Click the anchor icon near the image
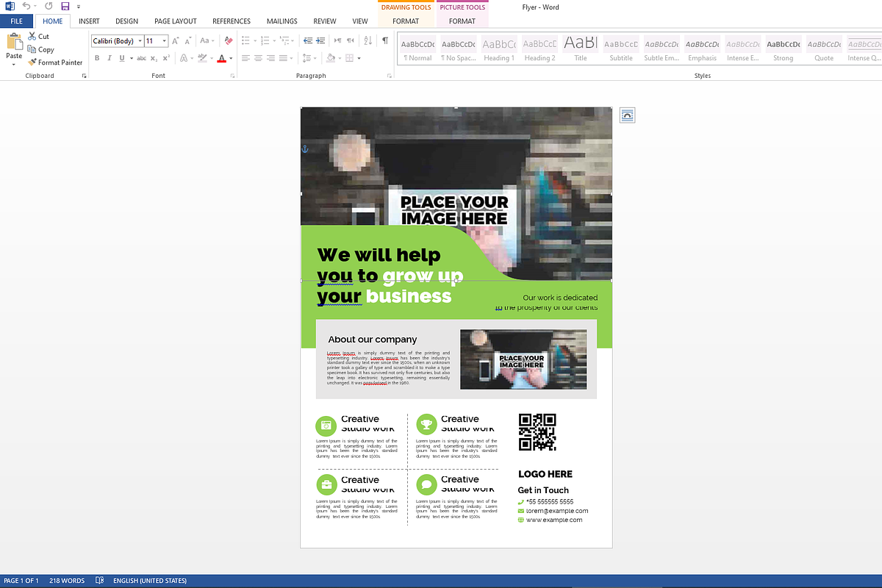The width and height of the screenshot is (882, 588). (304, 149)
